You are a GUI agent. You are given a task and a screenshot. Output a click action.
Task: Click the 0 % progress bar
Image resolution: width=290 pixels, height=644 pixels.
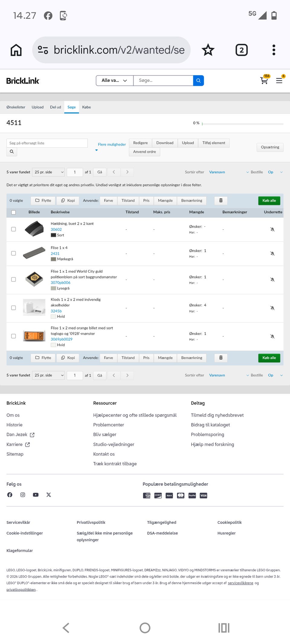[x=243, y=124]
